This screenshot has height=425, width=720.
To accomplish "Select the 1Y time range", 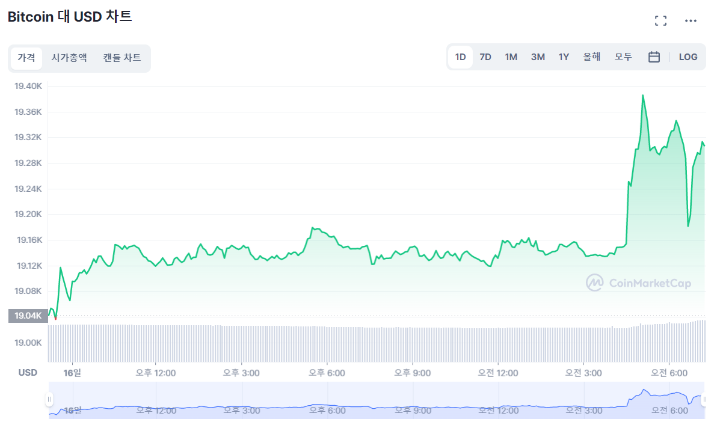I will click(x=564, y=57).
